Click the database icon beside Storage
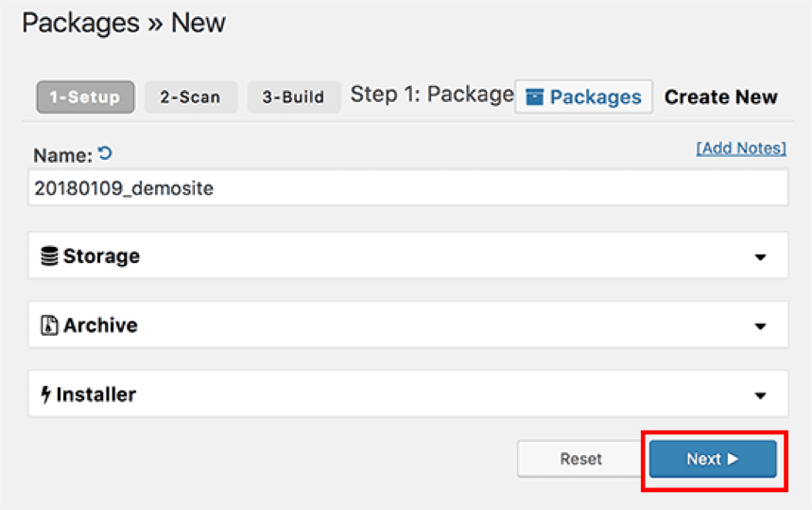812x510 pixels. tap(49, 256)
